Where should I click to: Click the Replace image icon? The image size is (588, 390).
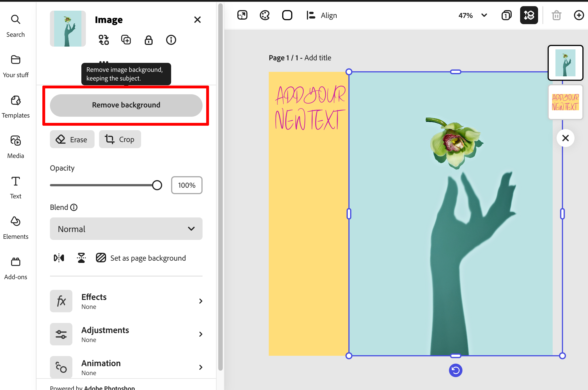(x=104, y=40)
